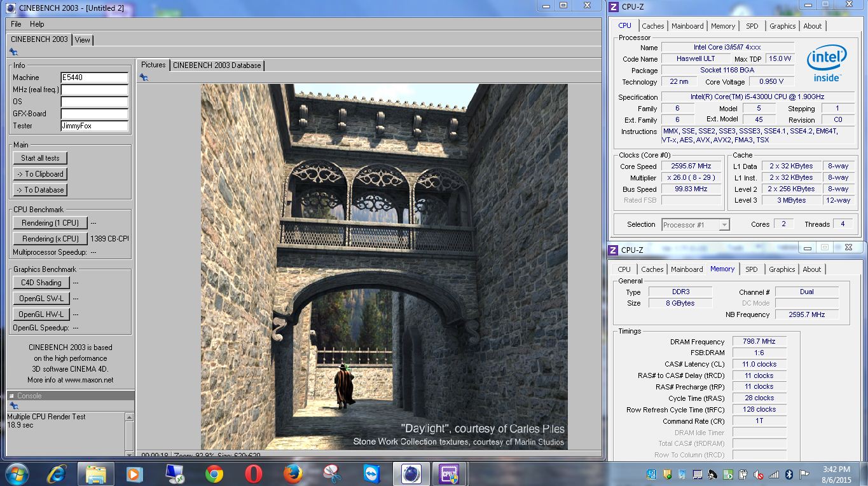The image size is (868, 486).
Task: Open the File menu
Action: coord(16,24)
